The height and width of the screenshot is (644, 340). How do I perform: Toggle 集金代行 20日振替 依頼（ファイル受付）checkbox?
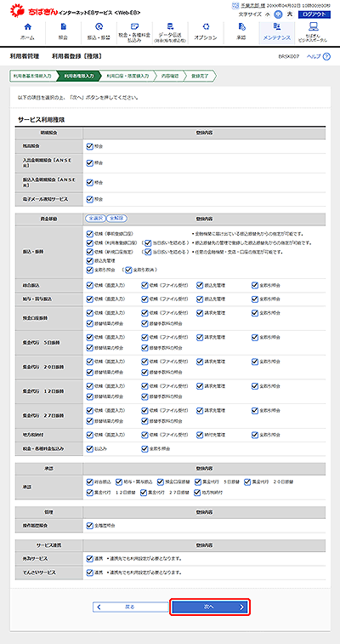click(144, 362)
